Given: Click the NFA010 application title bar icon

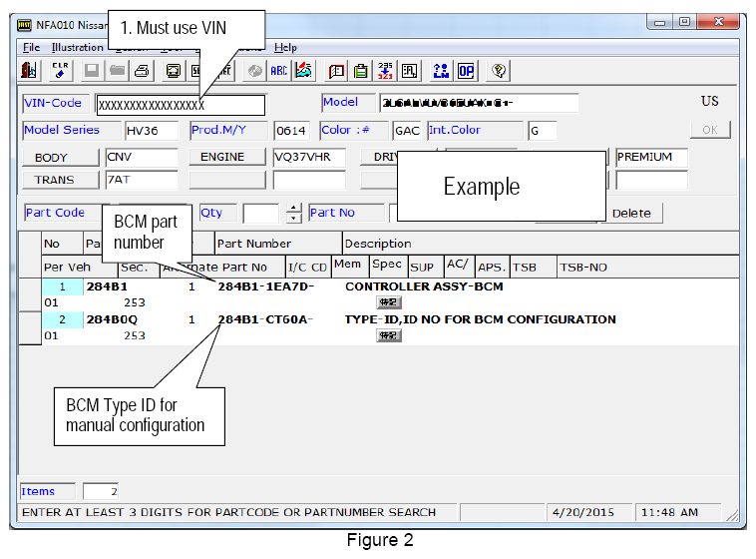Looking at the screenshot, I should pyautogui.click(x=25, y=25).
